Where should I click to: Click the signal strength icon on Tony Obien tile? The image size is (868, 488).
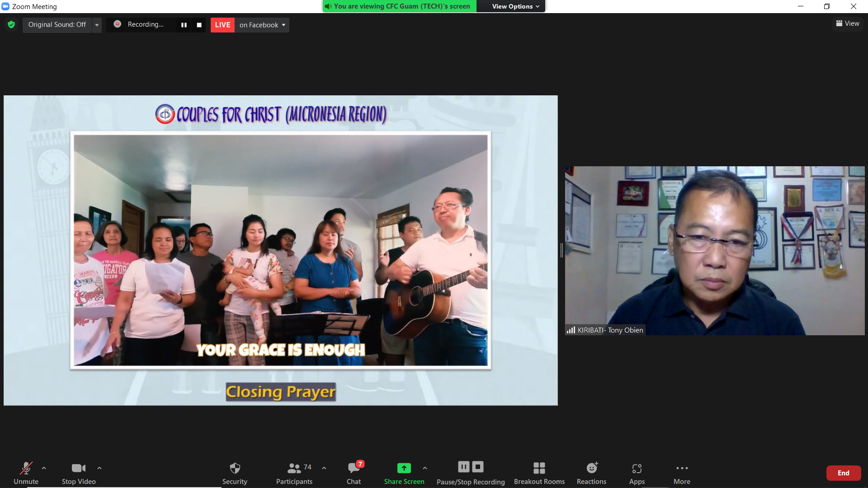[x=571, y=330]
